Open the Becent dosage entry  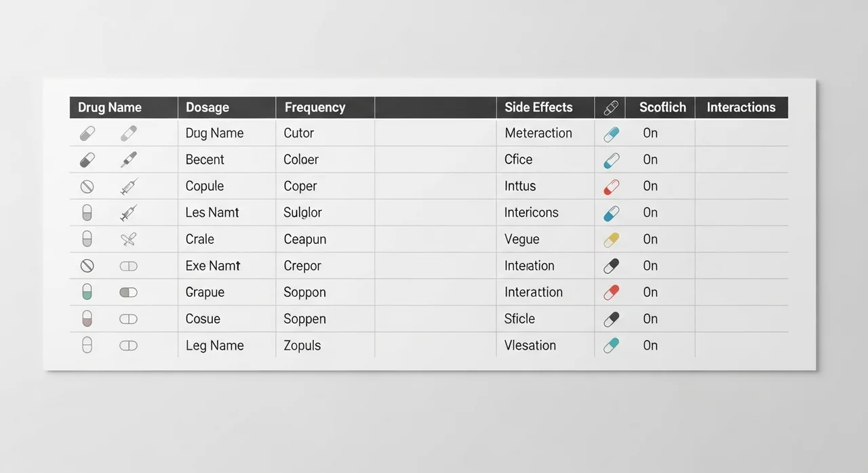pos(205,160)
